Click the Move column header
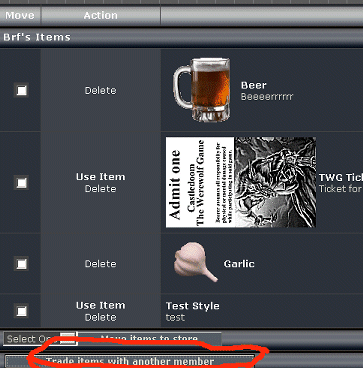This screenshot has height=368, width=363. pyautogui.click(x=20, y=16)
